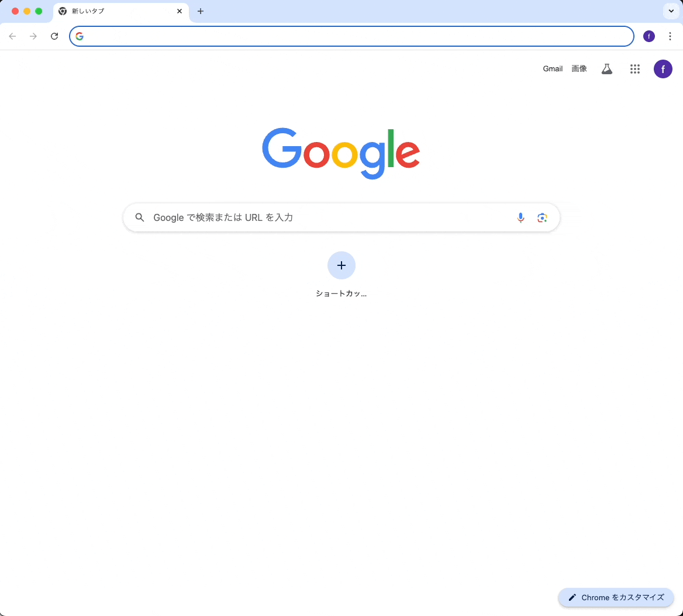The image size is (683, 616).
Task: Focus the Google search input field
Action: (331, 217)
